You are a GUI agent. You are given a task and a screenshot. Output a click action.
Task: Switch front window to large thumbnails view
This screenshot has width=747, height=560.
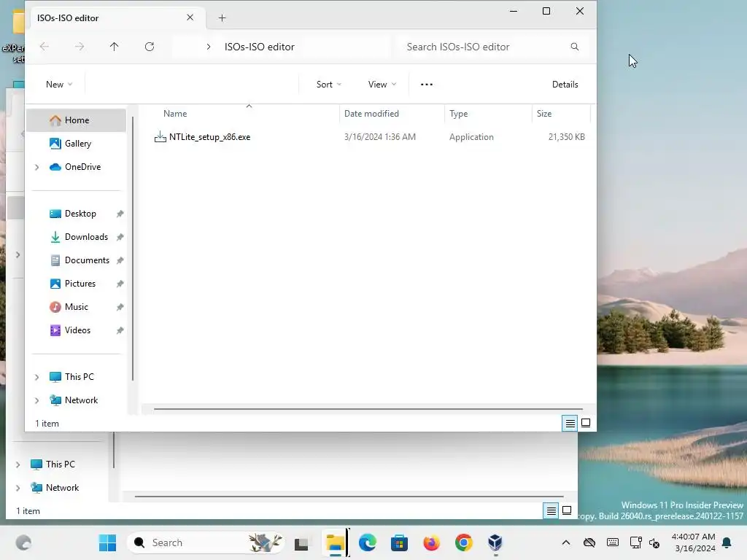click(x=586, y=423)
